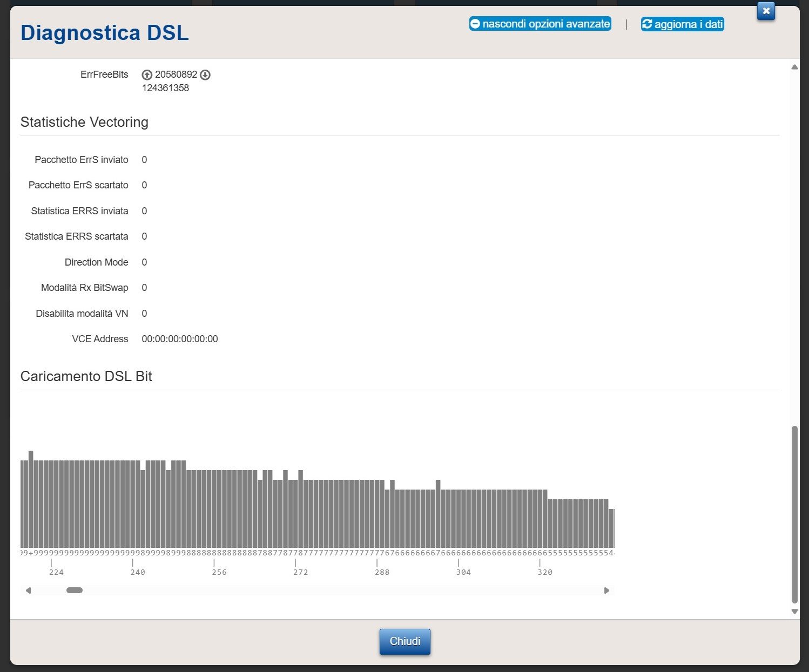809x672 pixels.
Task: Click the Caricamento DSL Bit section heading
Action: [x=86, y=376]
